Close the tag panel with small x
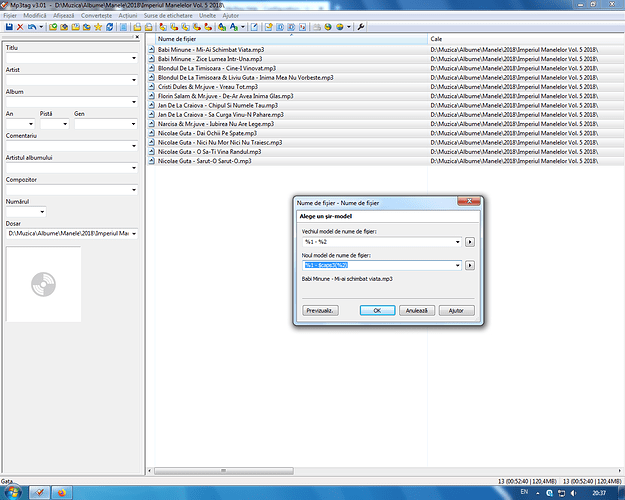The image size is (625, 500). pyautogui.click(x=137, y=37)
